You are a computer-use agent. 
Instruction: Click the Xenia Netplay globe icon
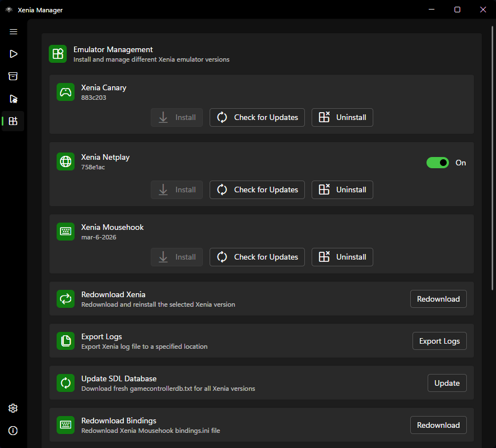66,161
